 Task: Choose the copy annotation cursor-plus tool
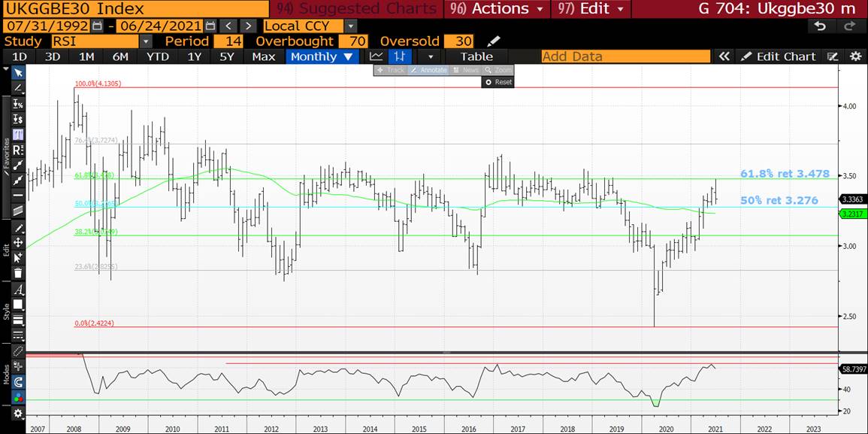18,257
